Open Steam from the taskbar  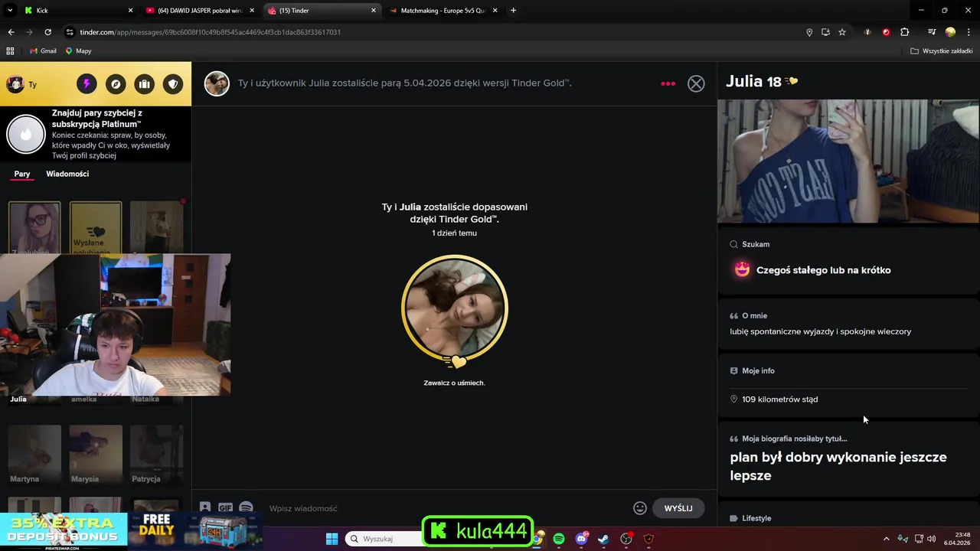click(x=604, y=539)
